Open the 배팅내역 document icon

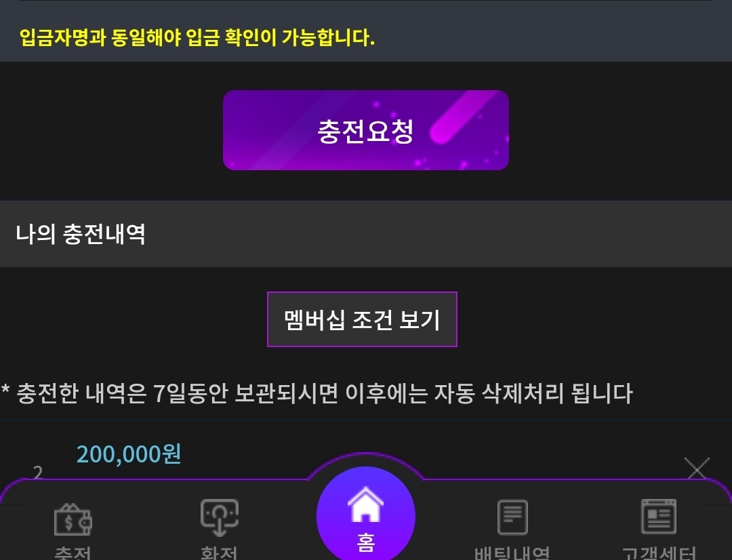click(512, 517)
